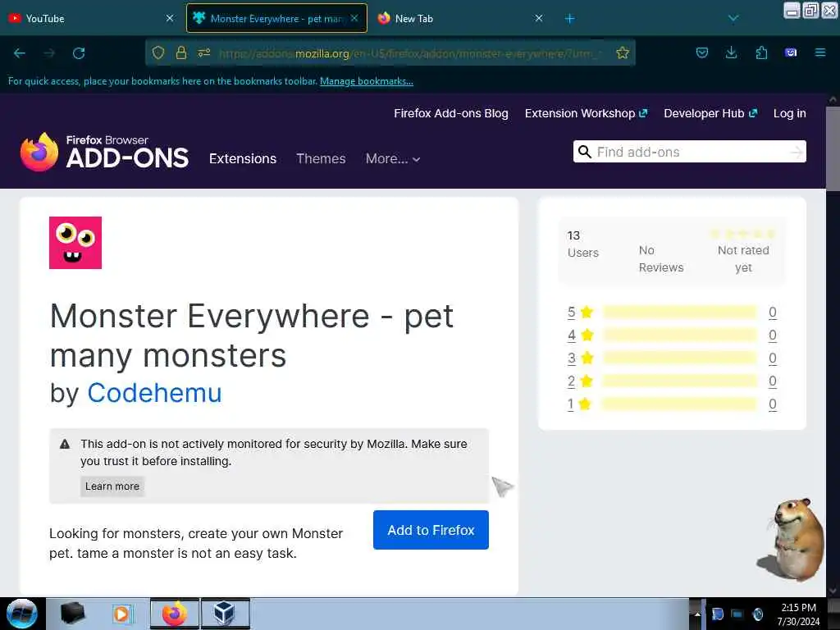Open the Firefox hamburger application menu
Image resolution: width=840 pixels, height=630 pixels.
[820, 52]
